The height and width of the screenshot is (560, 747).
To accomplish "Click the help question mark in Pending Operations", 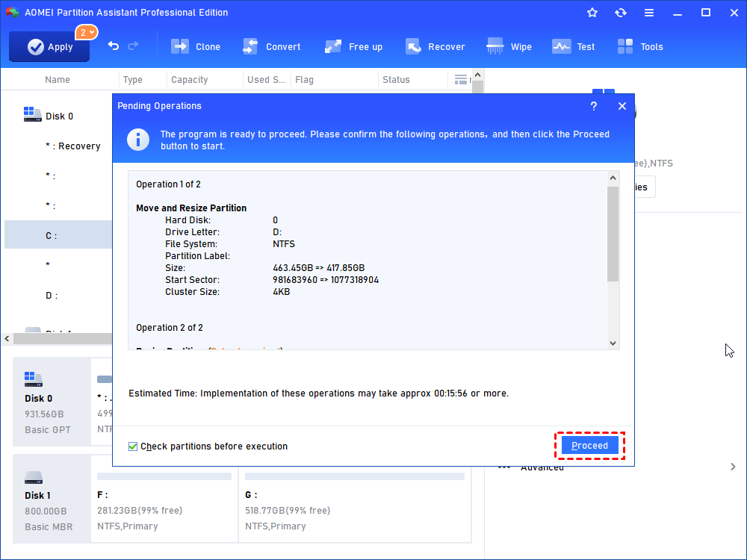I will point(594,106).
